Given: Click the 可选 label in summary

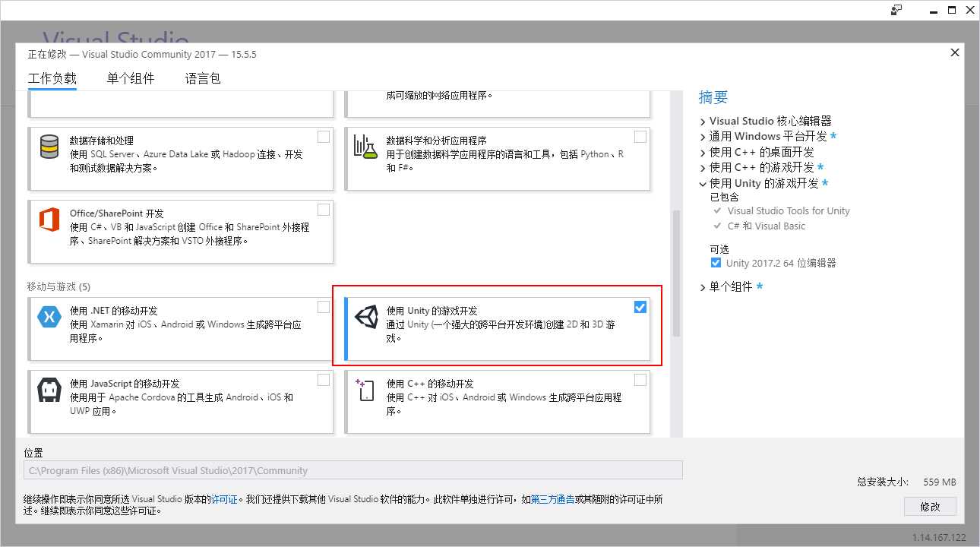Looking at the screenshot, I should pos(719,248).
